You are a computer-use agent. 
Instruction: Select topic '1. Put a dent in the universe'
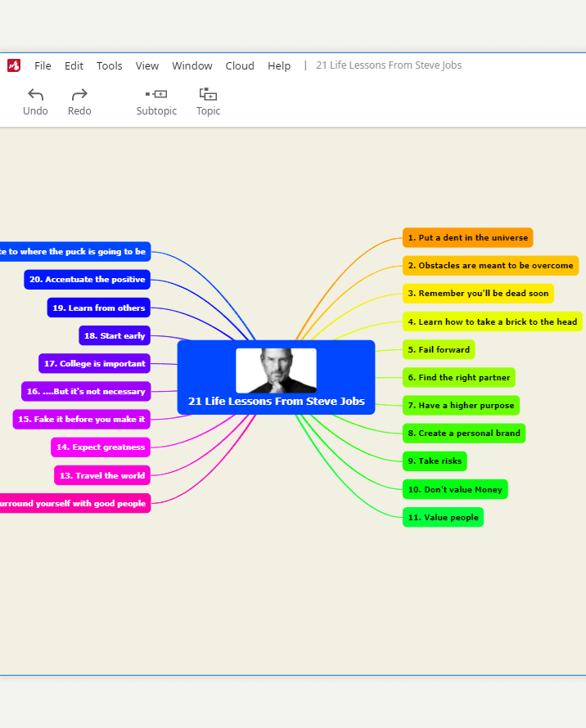pyautogui.click(x=468, y=238)
